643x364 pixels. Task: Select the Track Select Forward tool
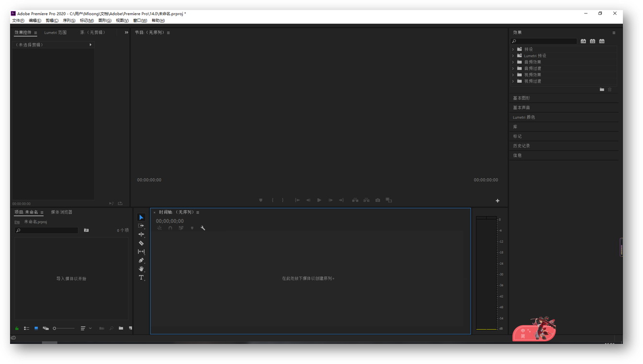tap(141, 226)
